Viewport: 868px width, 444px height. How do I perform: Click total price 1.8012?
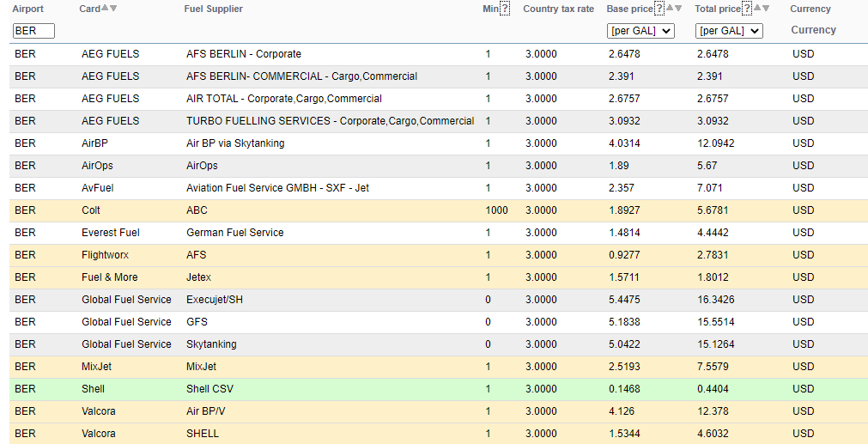click(713, 277)
